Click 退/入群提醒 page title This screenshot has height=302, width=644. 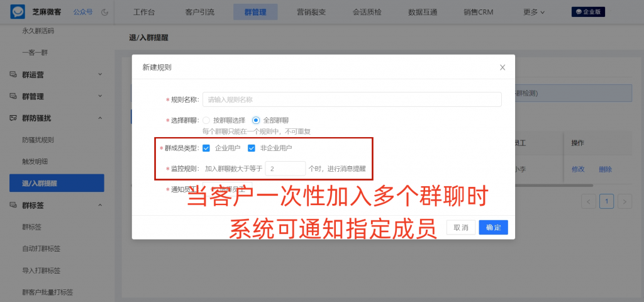point(148,38)
